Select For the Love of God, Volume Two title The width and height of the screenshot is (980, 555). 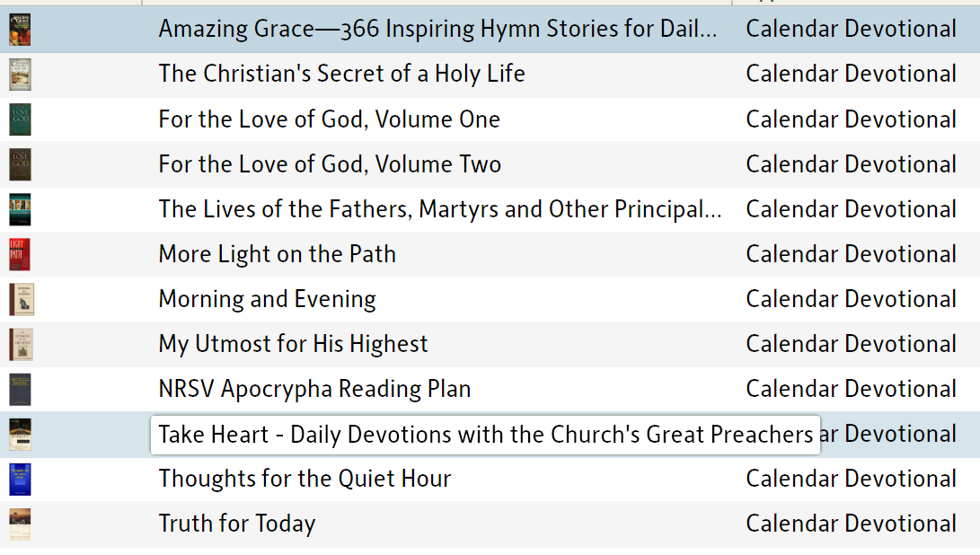click(330, 164)
